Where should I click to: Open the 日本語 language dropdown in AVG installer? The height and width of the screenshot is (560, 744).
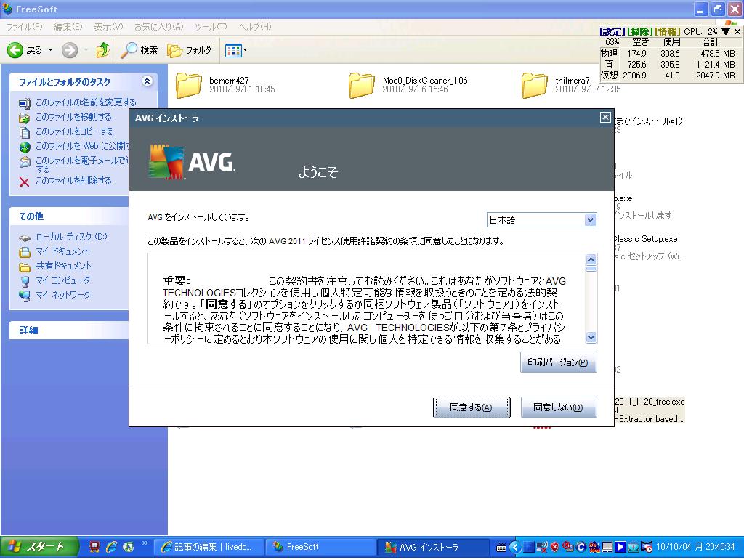point(542,219)
